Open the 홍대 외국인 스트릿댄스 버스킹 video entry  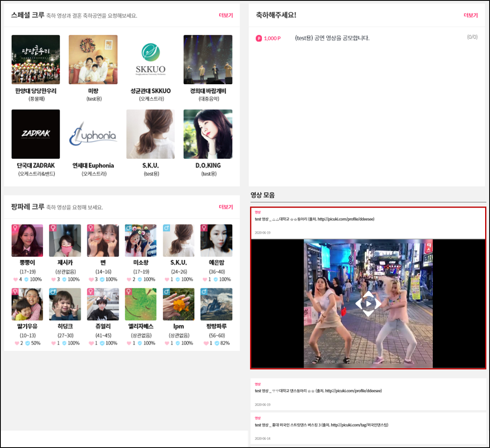(x=321, y=425)
